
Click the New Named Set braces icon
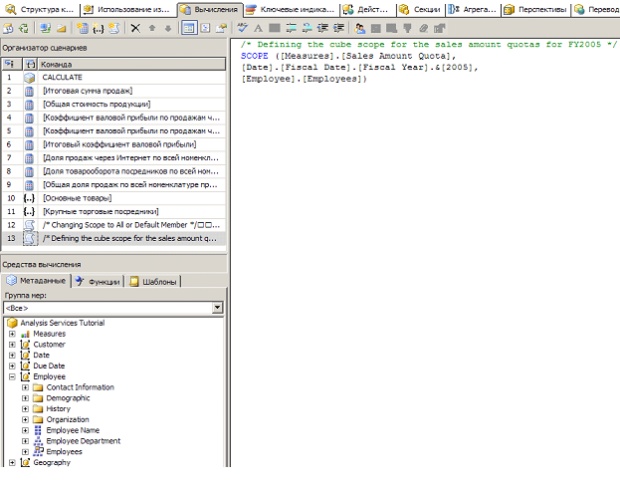[98, 29]
